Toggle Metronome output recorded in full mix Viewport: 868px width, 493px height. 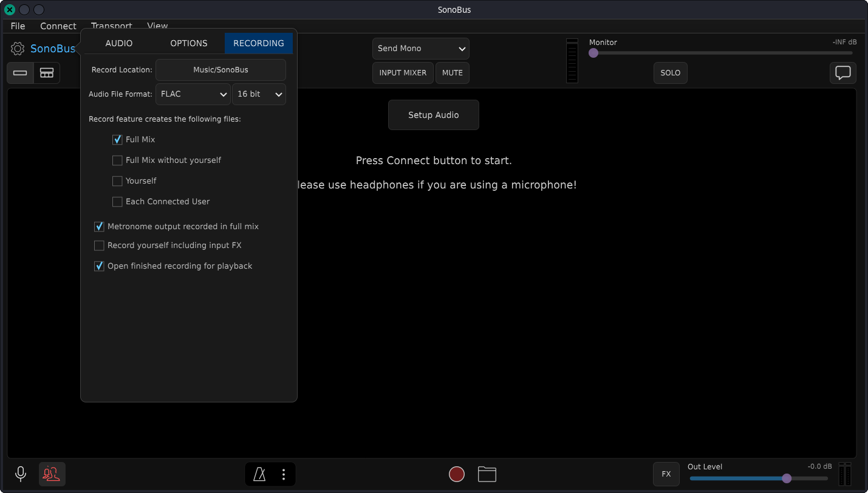(99, 227)
